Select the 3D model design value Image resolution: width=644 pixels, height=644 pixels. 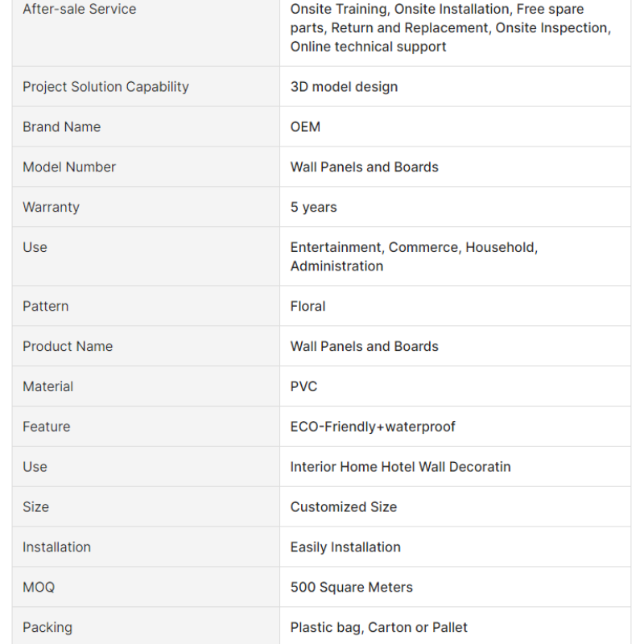point(344,87)
